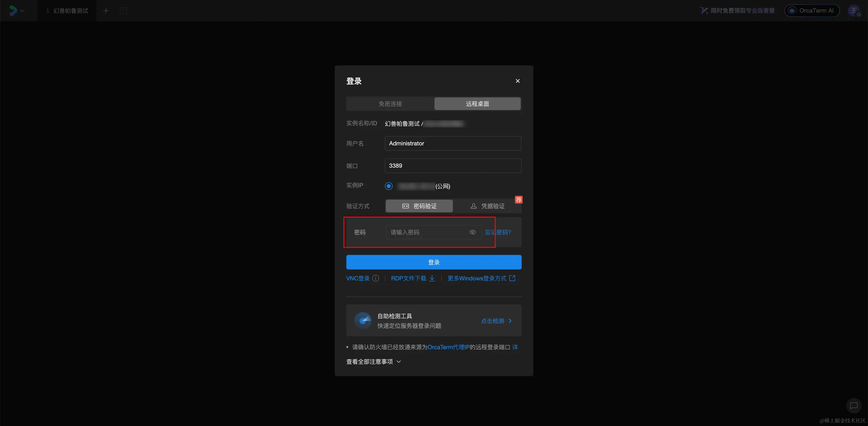Image resolution: width=868 pixels, height=426 pixels.
Task: Click the OrcaTerm logo icon
Action: click(x=13, y=10)
